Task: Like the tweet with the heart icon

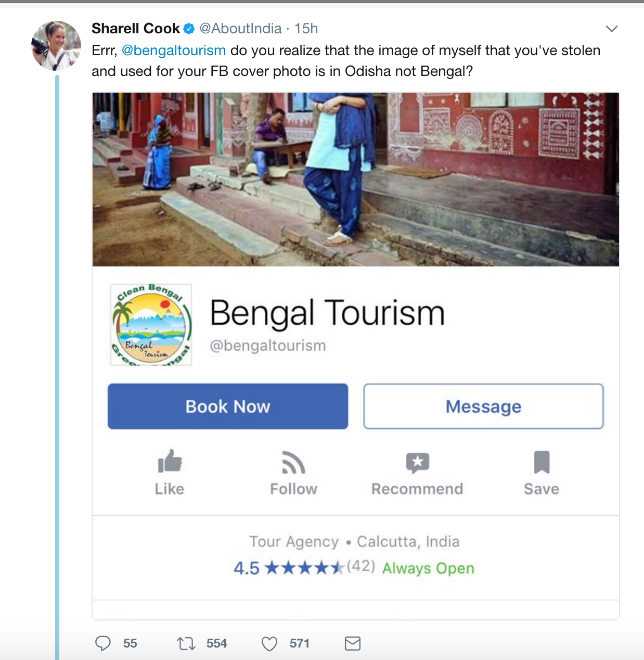Action: pos(269,644)
